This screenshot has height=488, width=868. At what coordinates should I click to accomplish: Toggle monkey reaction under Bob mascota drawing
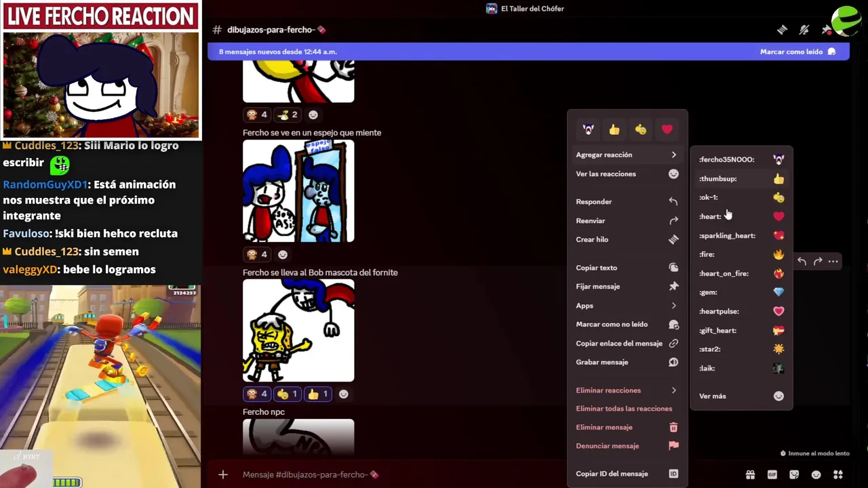coord(257,394)
